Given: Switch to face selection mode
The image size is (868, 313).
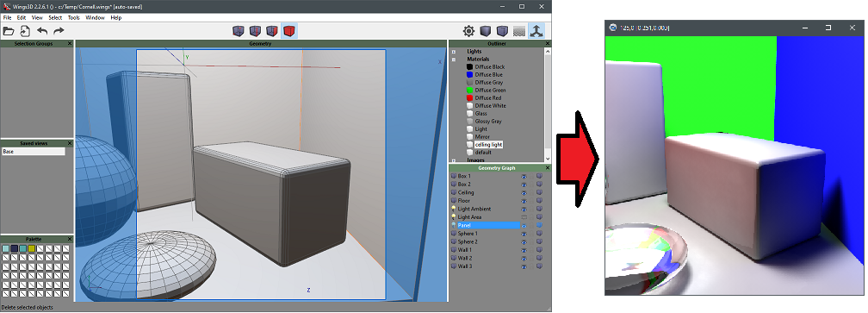Looking at the screenshot, I should pyautogui.click(x=272, y=31).
